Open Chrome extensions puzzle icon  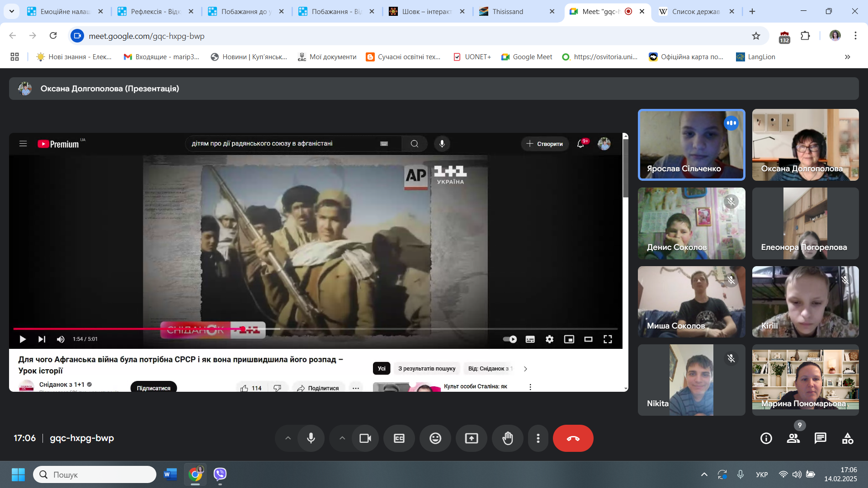pos(805,36)
